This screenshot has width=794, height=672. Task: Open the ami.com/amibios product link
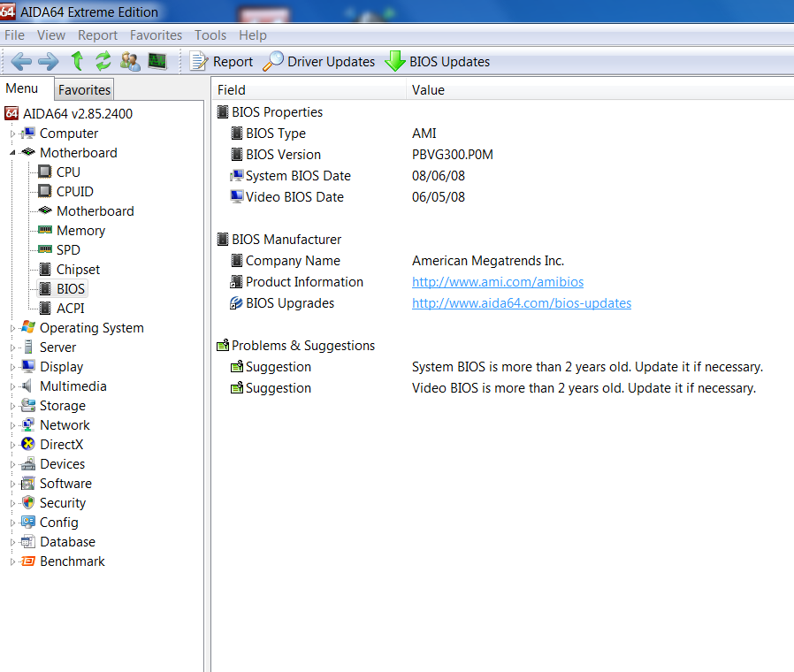point(498,281)
